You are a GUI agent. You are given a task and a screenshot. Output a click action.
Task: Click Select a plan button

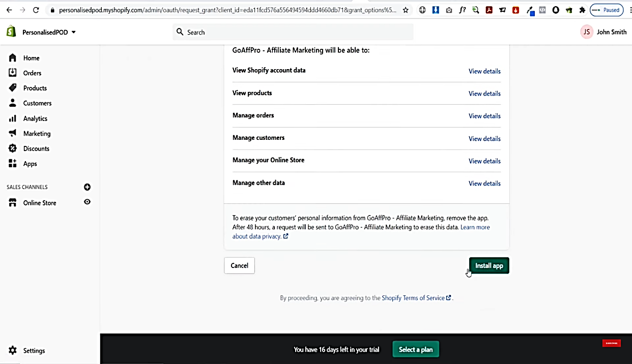(x=416, y=349)
